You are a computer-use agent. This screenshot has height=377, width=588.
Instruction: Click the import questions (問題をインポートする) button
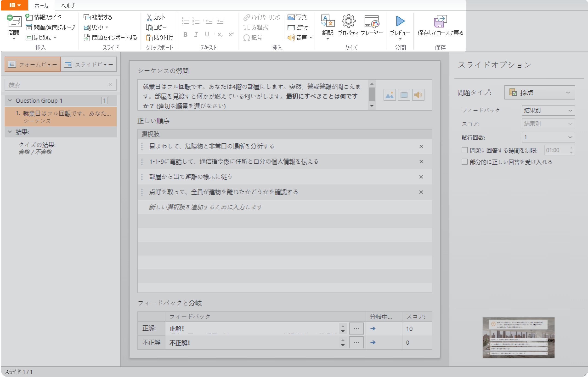[110, 37]
